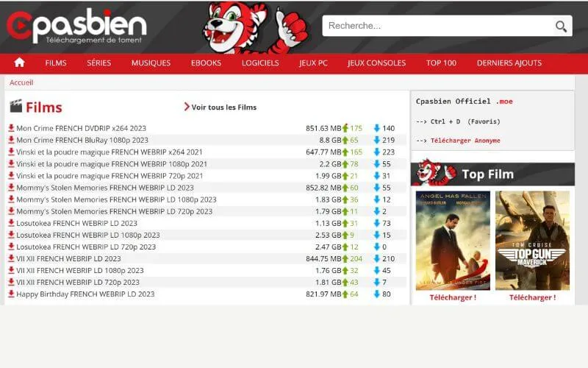Click the .moe link text
Image resolution: width=588 pixels, height=368 pixels.
(504, 102)
